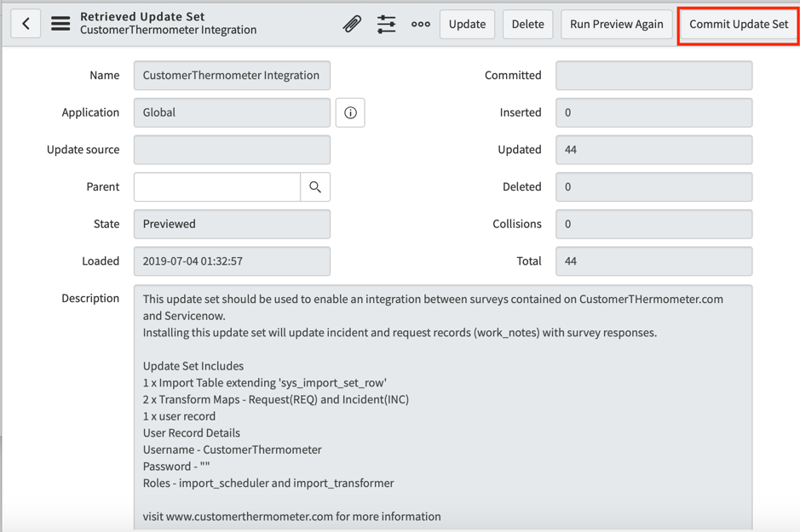Click the Update button
Screen dimensions: 800x532
coord(468,24)
